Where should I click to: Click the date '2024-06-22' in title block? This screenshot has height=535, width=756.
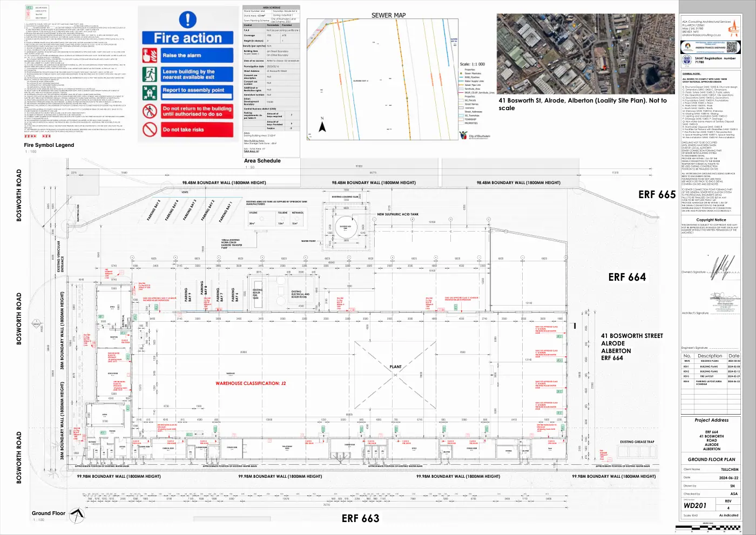(728, 478)
